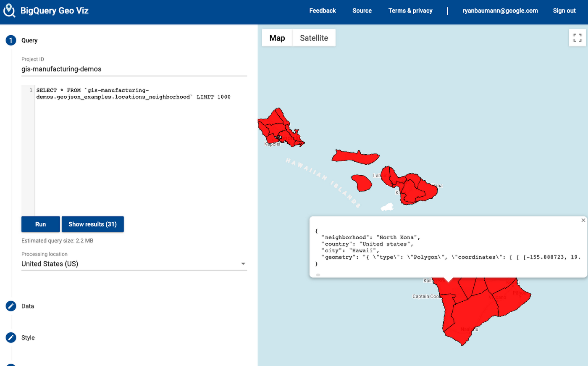This screenshot has width=588, height=366.
Task: Click the Captain Cook map label
Action: [426, 296]
